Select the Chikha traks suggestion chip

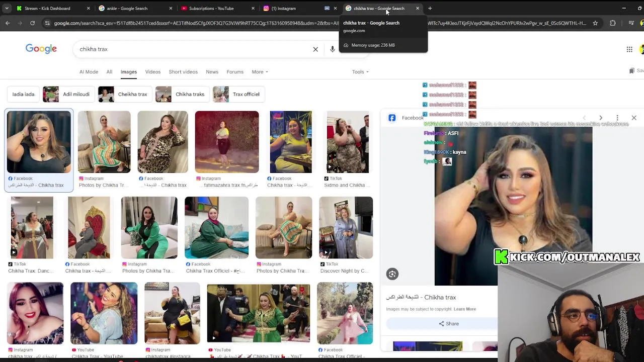pyautogui.click(x=182, y=94)
